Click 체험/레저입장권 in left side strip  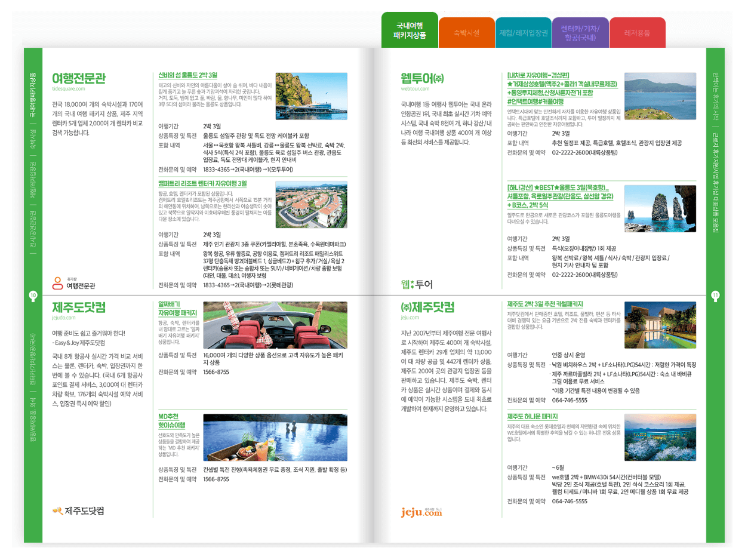pyautogui.click(x=33, y=180)
